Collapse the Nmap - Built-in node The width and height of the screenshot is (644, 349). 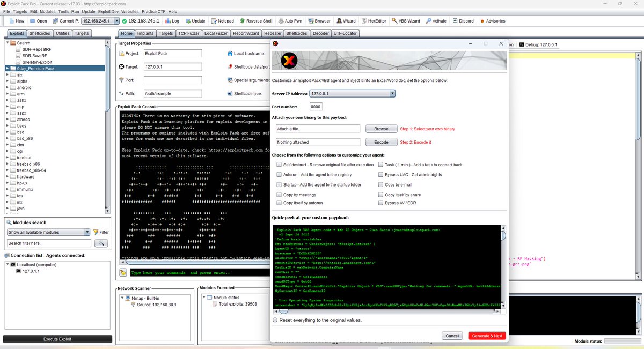(x=122, y=298)
